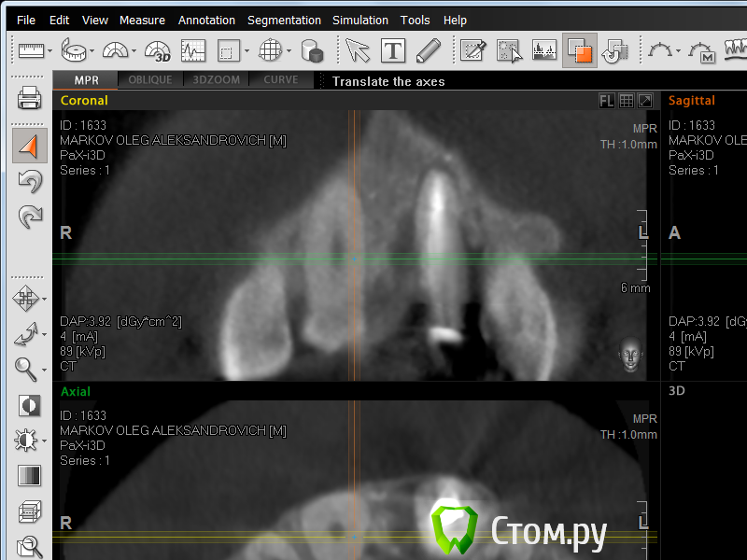
Task: Open the Segmentation menu
Action: (284, 20)
